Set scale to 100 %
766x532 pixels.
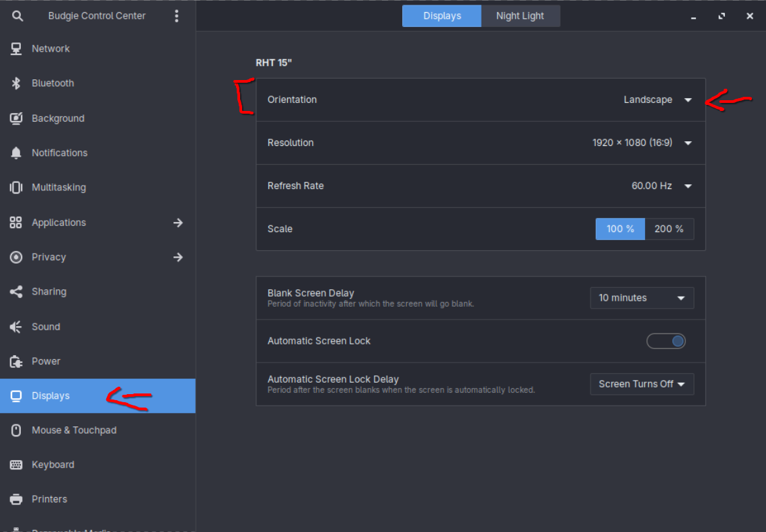620,229
